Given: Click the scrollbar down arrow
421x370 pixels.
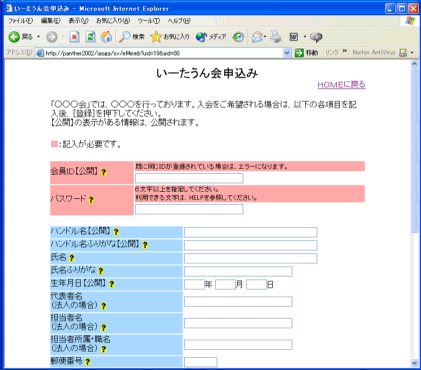Looking at the screenshot, I should (414, 363).
